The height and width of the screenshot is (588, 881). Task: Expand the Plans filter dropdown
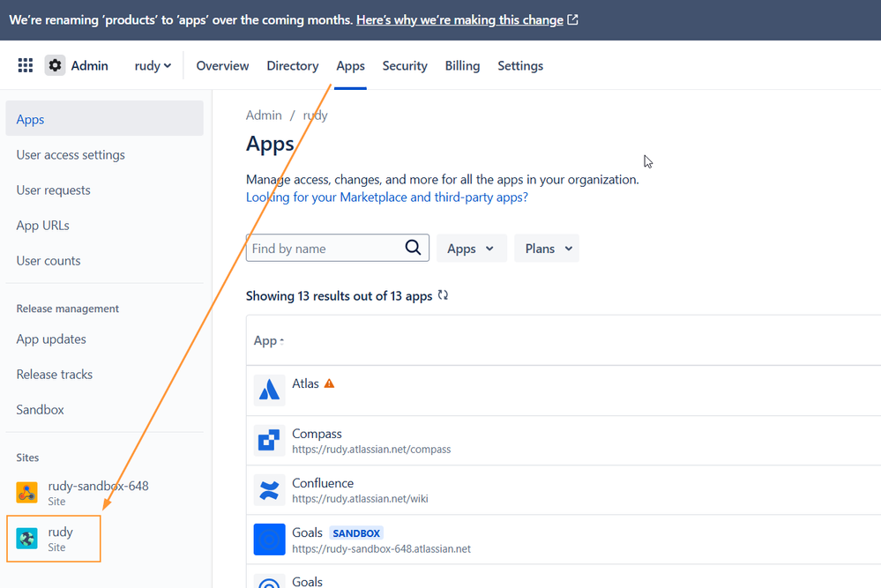(x=547, y=249)
